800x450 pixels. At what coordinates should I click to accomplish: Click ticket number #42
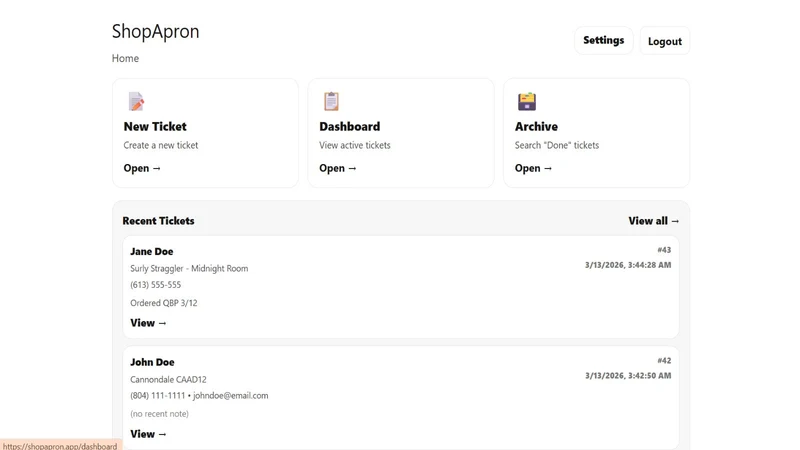(x=664, y=361)
